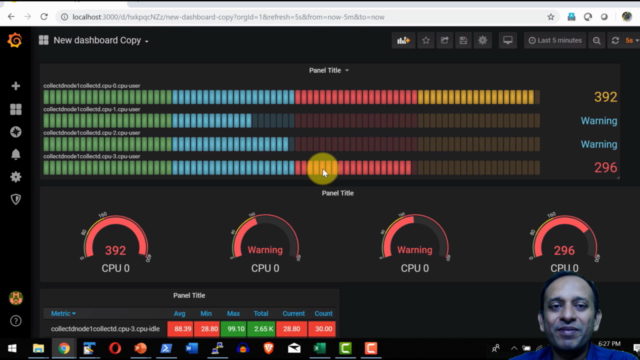The width and height of the screenshot is (640, 360).
Task: Click the 30.00 Count cell
Action: pos(322,329)
